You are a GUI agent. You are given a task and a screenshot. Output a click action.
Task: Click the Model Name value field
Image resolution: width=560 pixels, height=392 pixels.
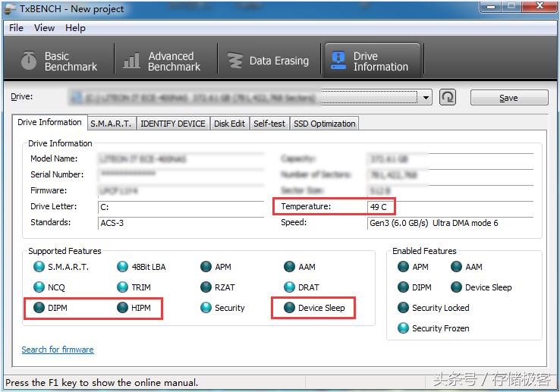(181, 159)
